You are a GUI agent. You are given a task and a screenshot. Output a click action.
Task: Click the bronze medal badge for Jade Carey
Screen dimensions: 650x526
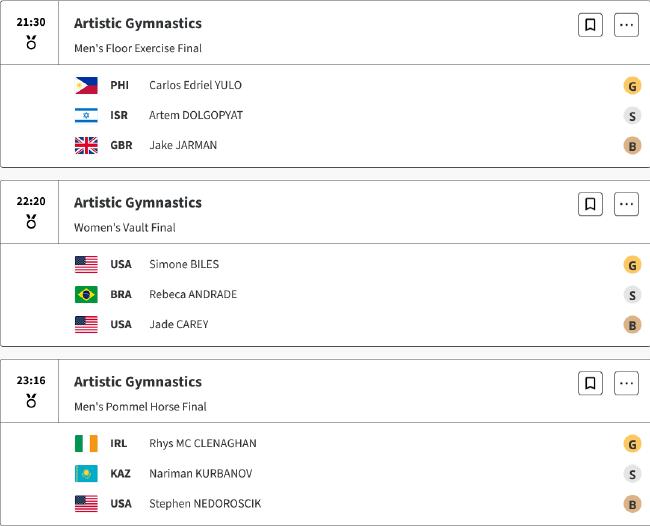click(x=632, y=325)
